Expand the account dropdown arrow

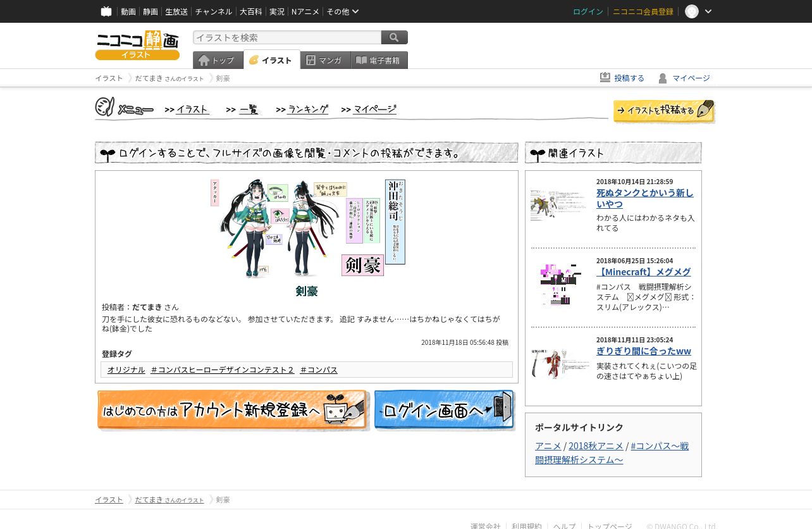708,11
